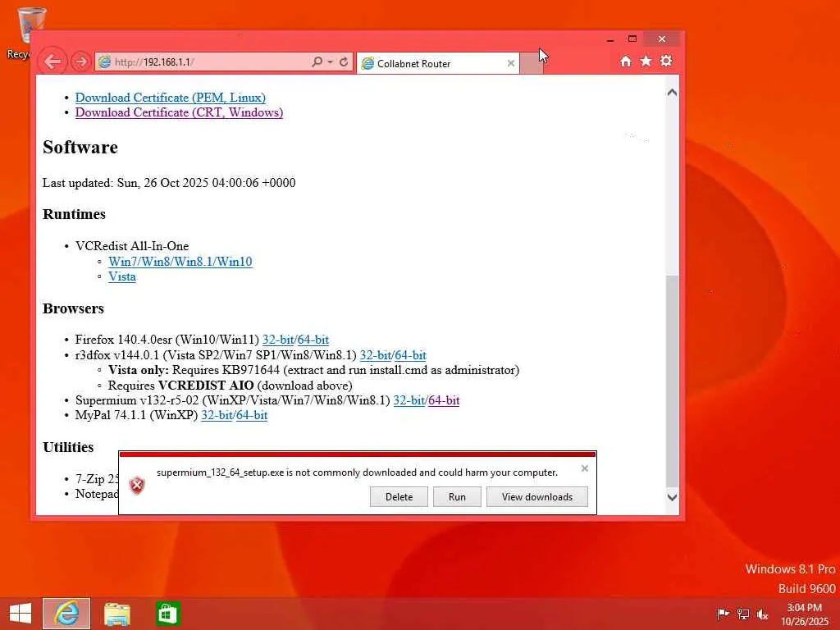Download r3dfox v144.0.1 64-bit

pyautogui.click(x=410, y=355)
